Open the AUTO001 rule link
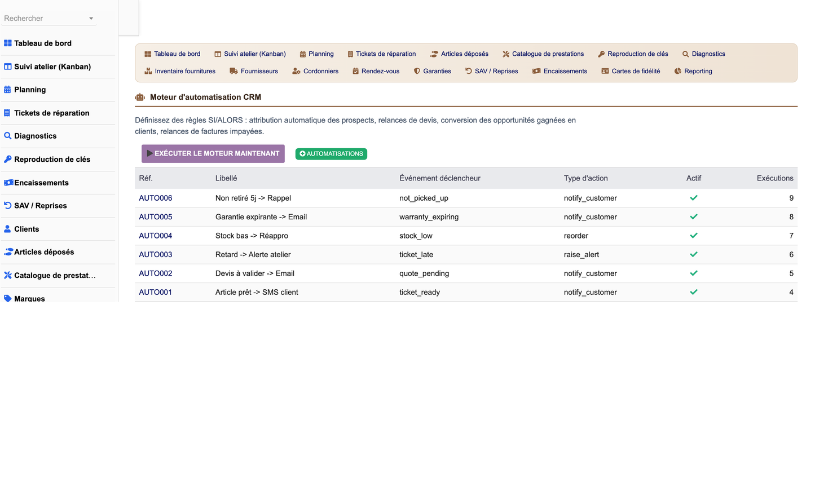 coord(156,292)
